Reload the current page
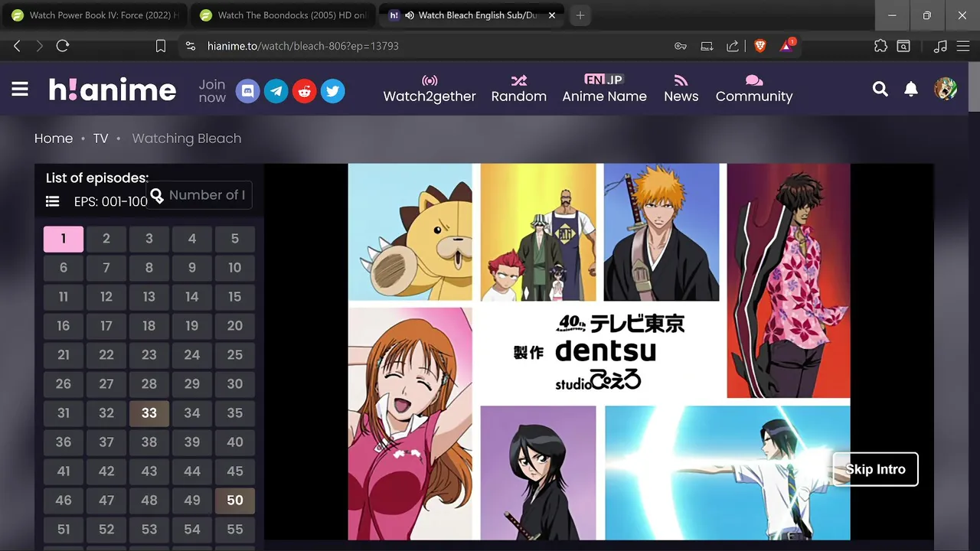The width and height of the screenshot is (980, 551). coord(63,46)
